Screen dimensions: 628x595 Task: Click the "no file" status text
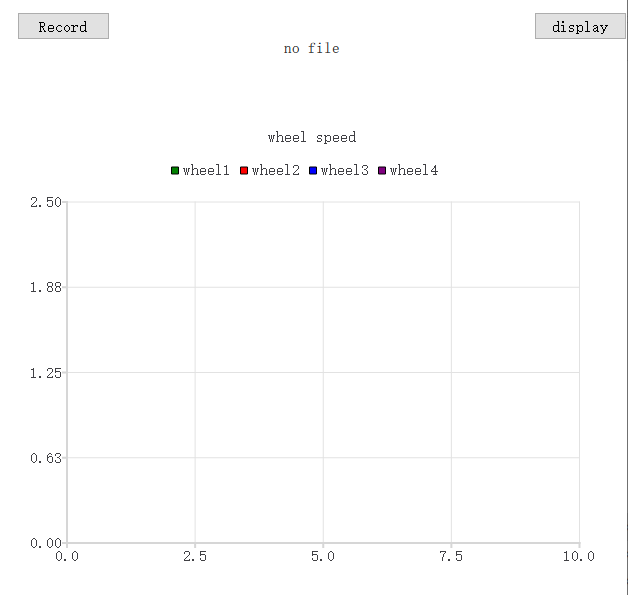click(311, 48)
